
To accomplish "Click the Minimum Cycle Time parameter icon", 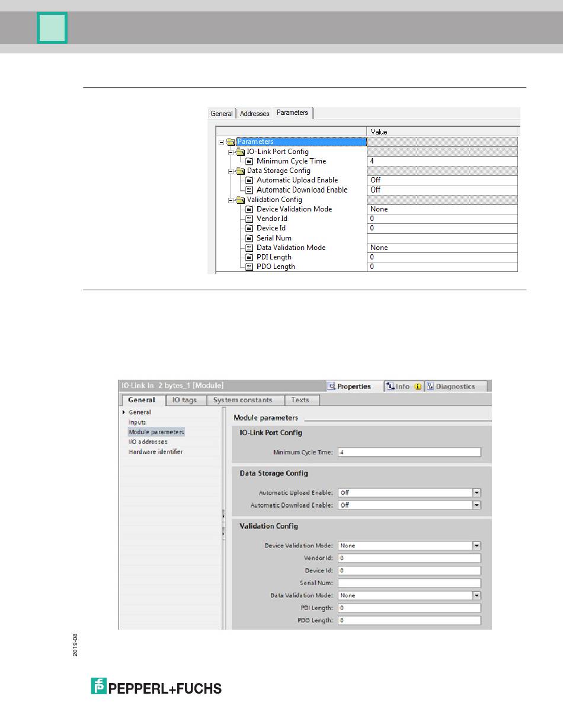I will pos(249,161).
